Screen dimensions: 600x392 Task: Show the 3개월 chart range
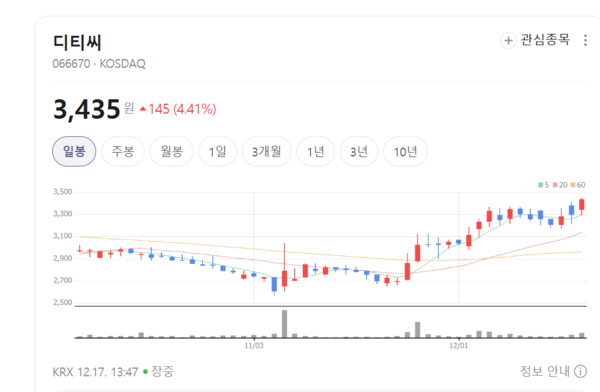point(267,152)
